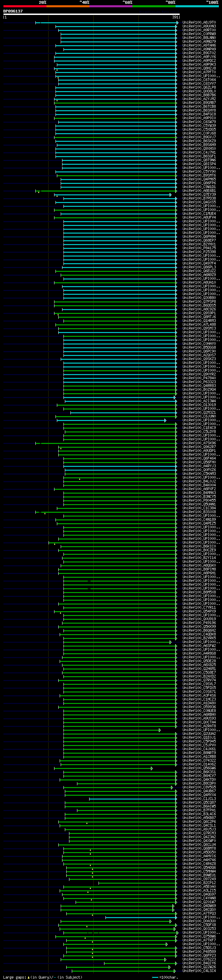Follow the UniRef100_P80455 link

click(x=199, y=501)
